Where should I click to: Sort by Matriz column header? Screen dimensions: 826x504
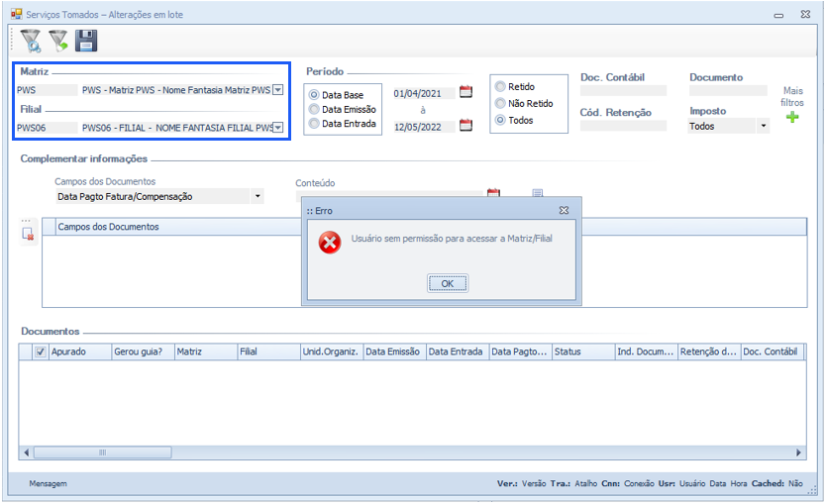pos(205,352)
